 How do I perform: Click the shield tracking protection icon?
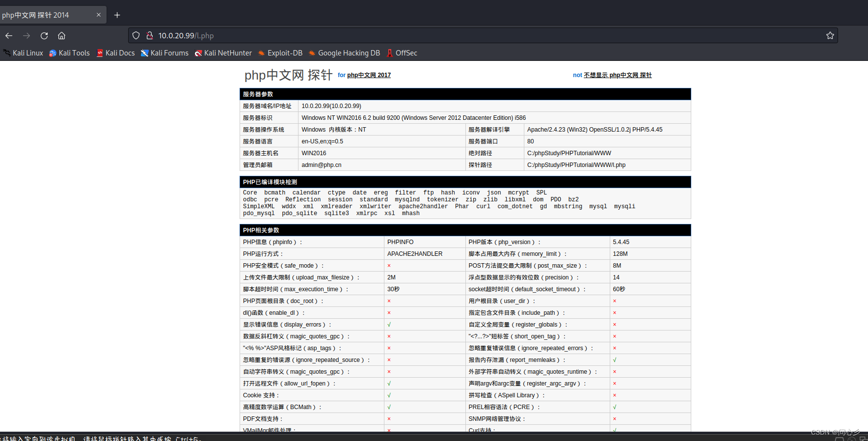tap(136, 35)
